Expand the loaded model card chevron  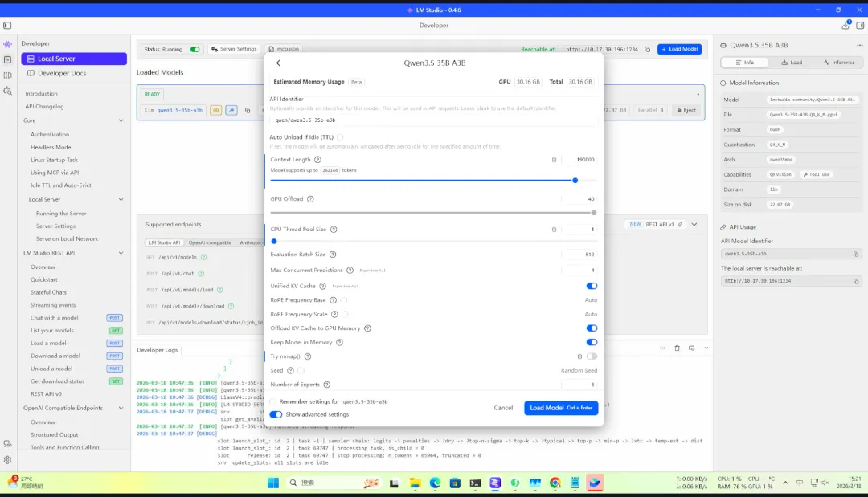point(698,95)
